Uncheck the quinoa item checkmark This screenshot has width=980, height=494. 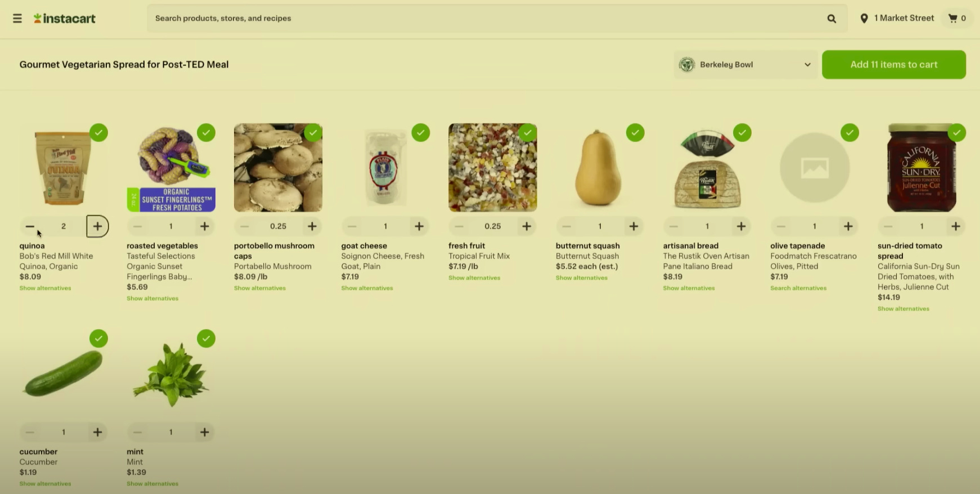click(x=98, y=133)
